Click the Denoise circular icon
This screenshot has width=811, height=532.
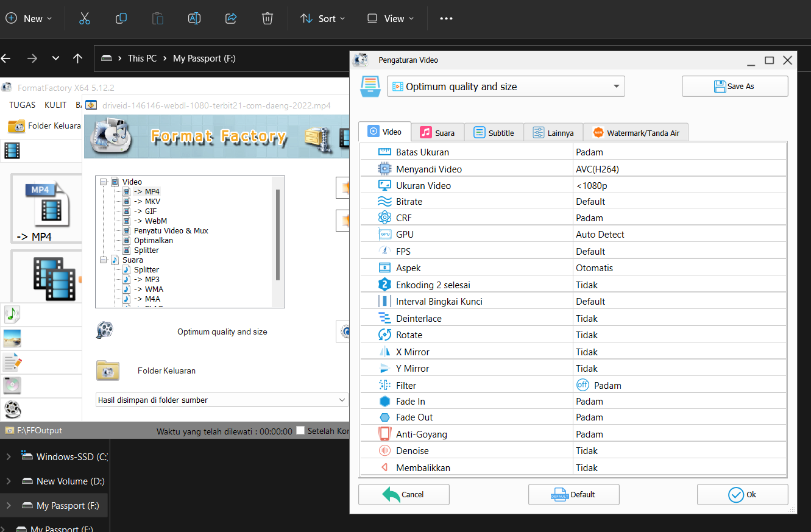click(x=384, y=451)
